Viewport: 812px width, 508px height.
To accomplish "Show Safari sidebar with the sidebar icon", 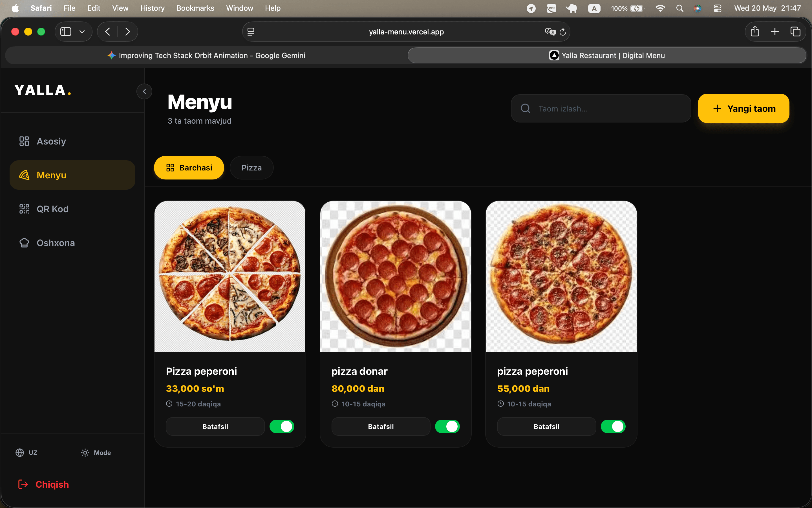I will (66, 32).
